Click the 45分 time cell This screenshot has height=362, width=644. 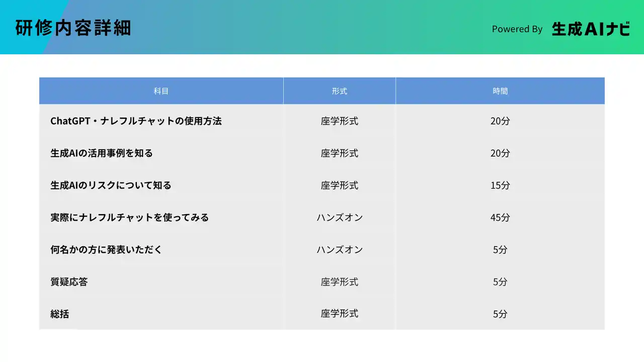point(500,217)
